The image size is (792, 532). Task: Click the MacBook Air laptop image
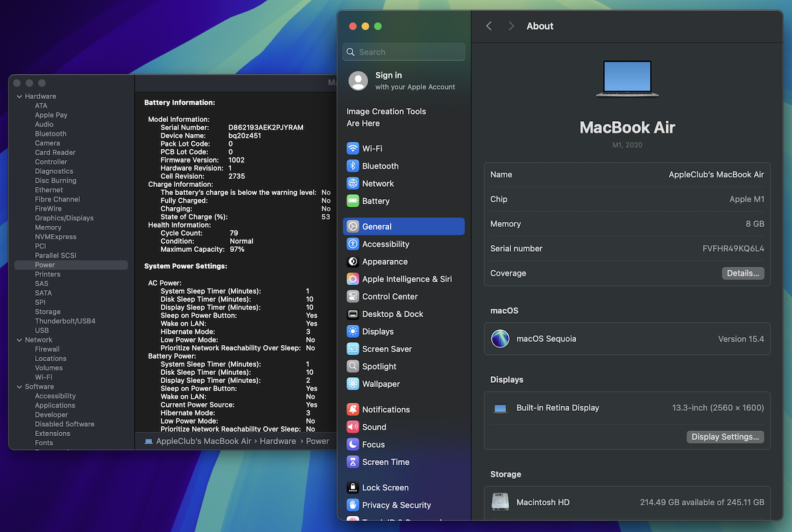[627, 79]
